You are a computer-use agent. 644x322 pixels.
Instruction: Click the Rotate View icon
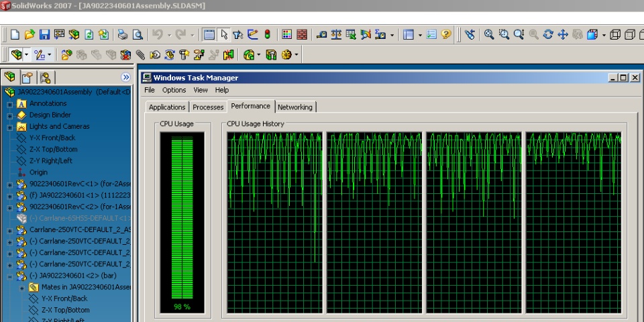548,34
